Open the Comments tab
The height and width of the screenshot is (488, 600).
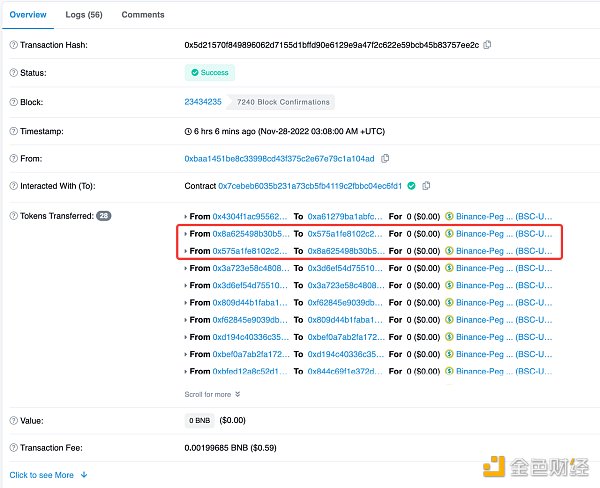[x=143, y=15]
